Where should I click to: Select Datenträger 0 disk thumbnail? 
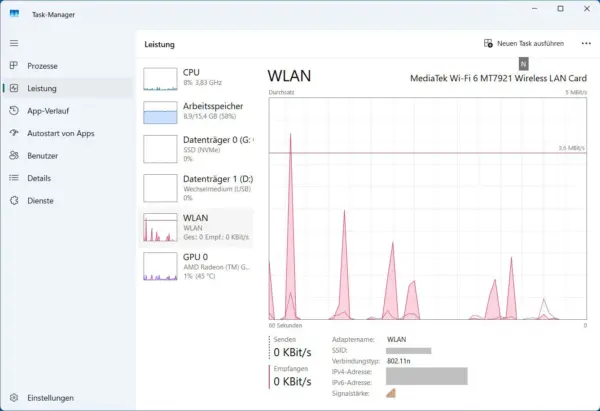point(160,149)
